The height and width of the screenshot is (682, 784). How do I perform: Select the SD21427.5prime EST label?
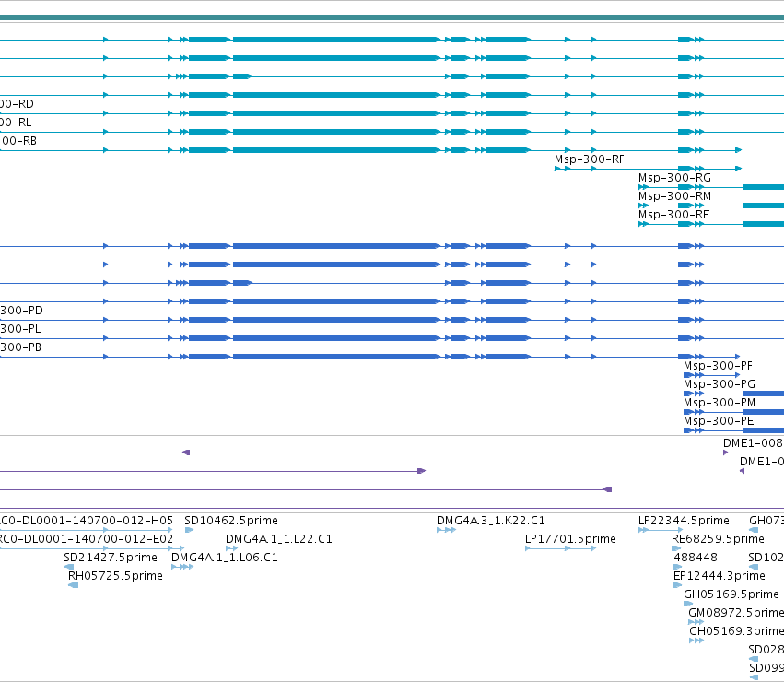click(111, 558)
